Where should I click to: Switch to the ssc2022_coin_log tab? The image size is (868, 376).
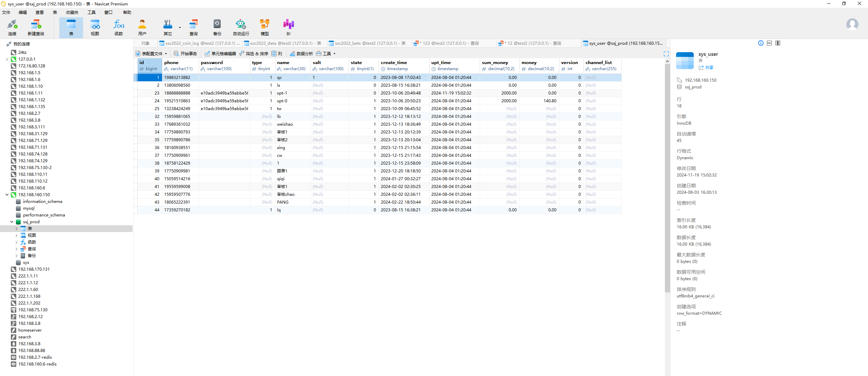200,43
